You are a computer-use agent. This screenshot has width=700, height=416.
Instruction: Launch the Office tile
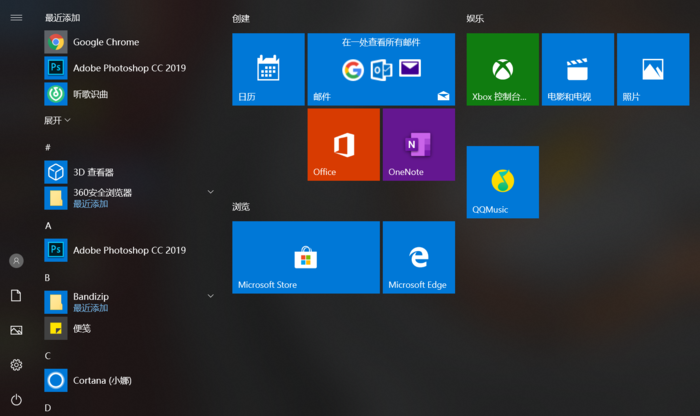344,145
